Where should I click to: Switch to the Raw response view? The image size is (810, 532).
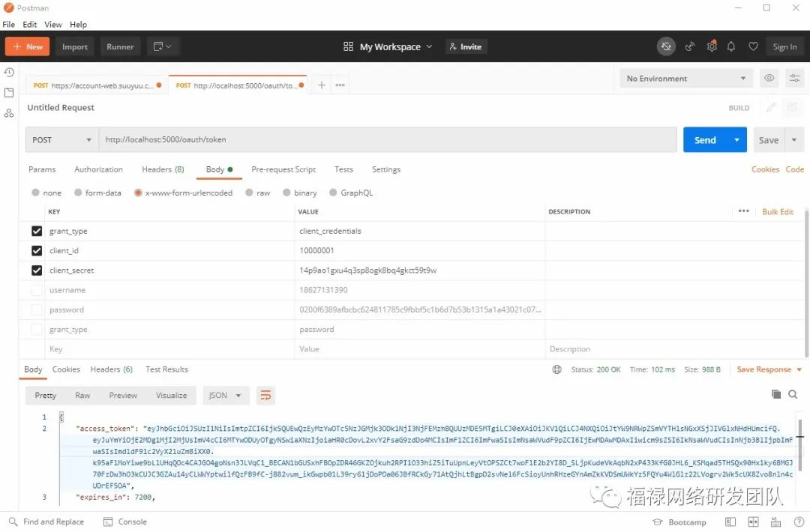coord(82,396)
